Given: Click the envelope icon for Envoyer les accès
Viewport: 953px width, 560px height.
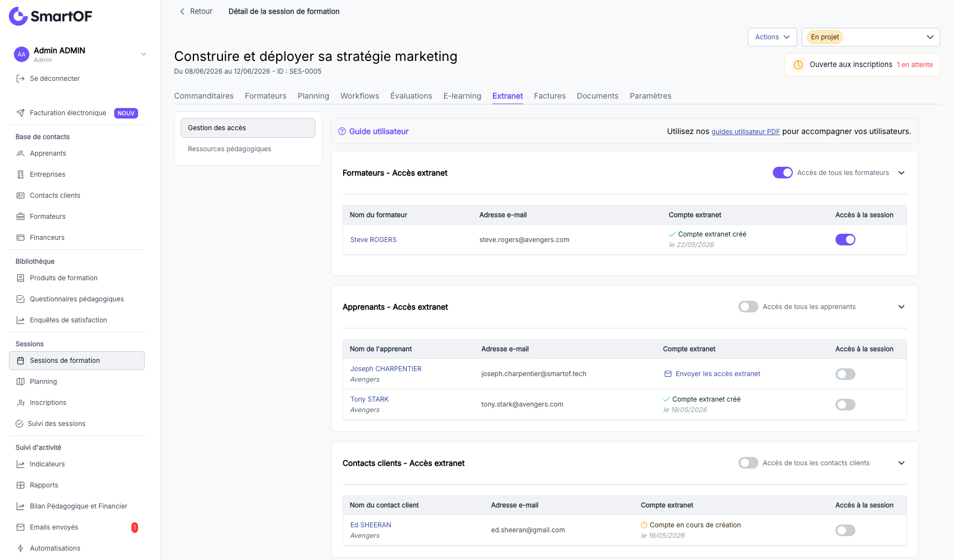Looking at the screenshot, I should point(668,374).
